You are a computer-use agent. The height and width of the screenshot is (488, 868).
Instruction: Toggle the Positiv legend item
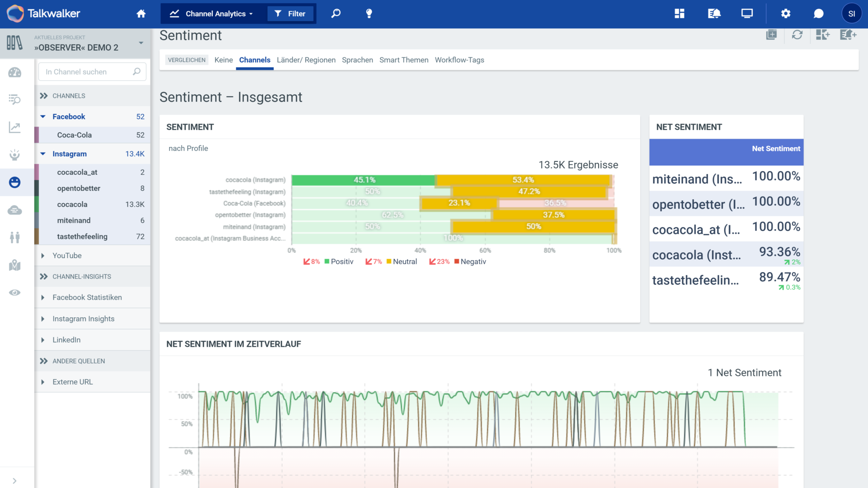tap(339, 262)
